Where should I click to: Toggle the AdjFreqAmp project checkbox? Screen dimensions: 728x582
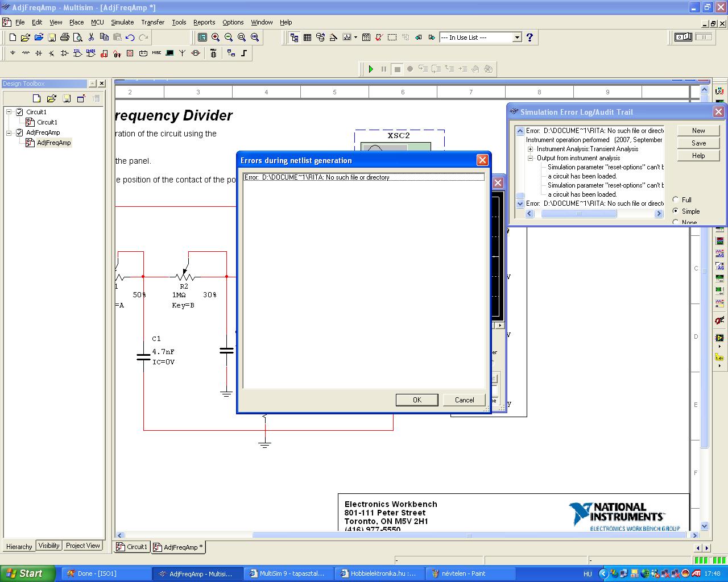click(19, 132)
